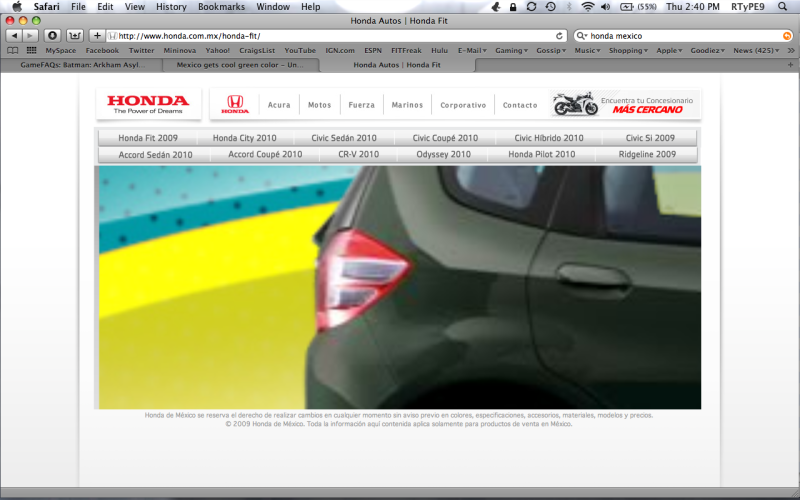Follow the Marinos navigation link
This screenshot has height=500, width=800.
tap(407, 105)
